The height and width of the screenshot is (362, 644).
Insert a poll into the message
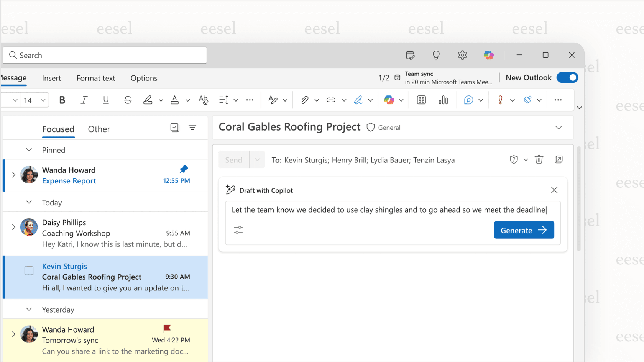[x=443, y=100]
